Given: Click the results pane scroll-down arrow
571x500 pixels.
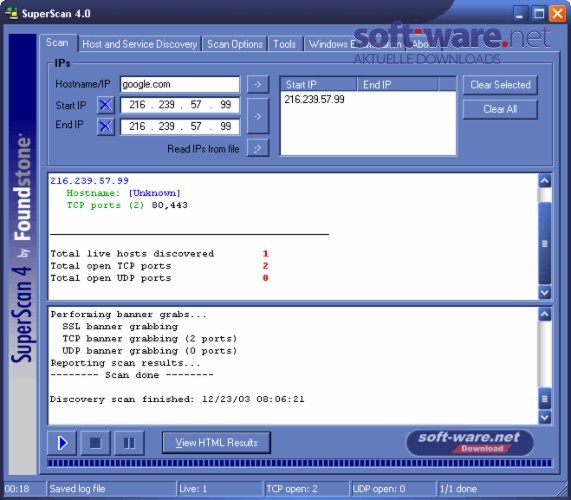Looking at the screenshot, I should tap(545, 292).
